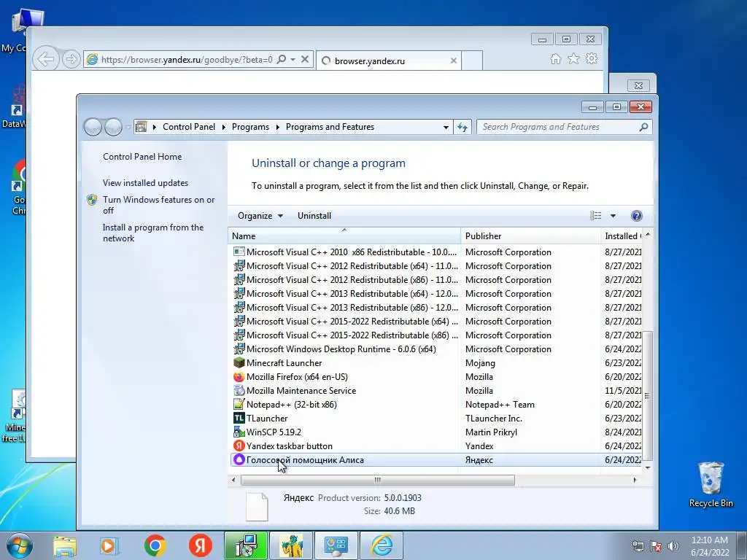747x560 pixels.
Task: Open a new tab in Internet Explorer
Action: 472,61
